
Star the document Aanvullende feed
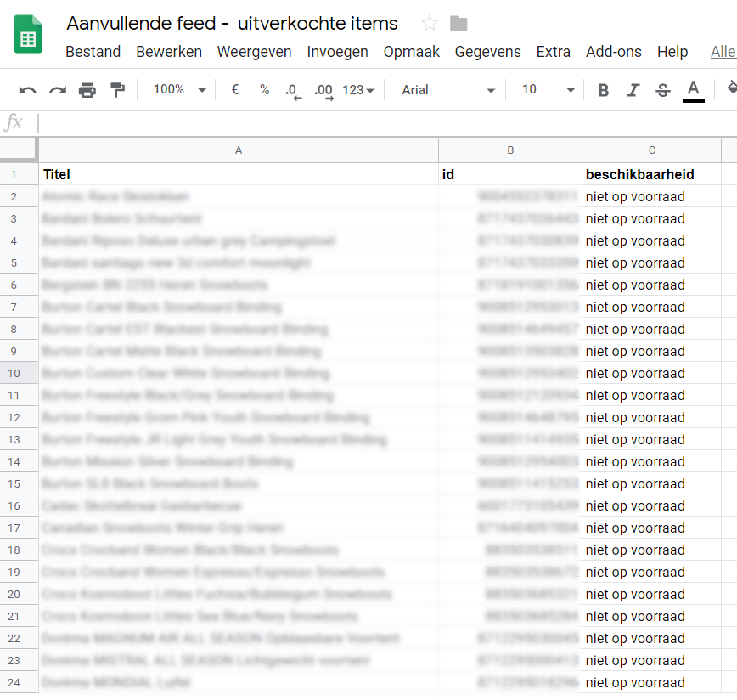click(429, 23)
